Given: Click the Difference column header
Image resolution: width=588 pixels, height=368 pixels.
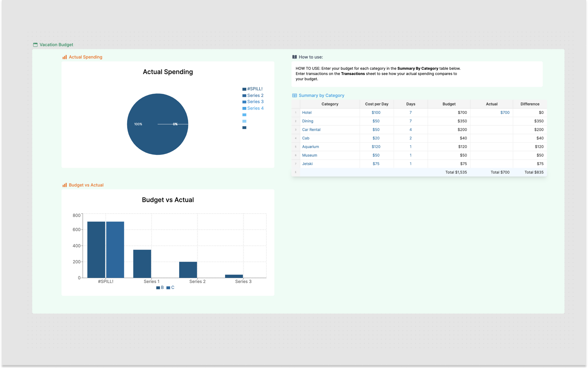Looking at the screenshot, I should point(530,104).
